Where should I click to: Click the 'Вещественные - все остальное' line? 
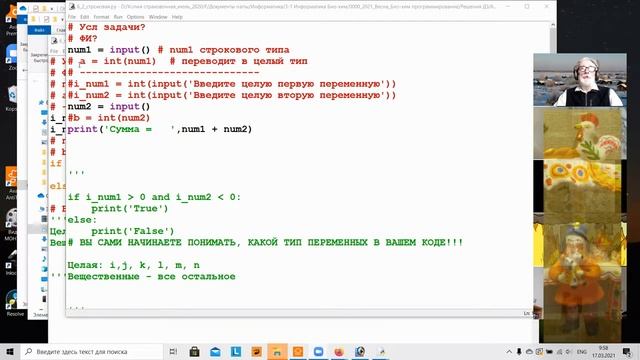pos(151,277)
